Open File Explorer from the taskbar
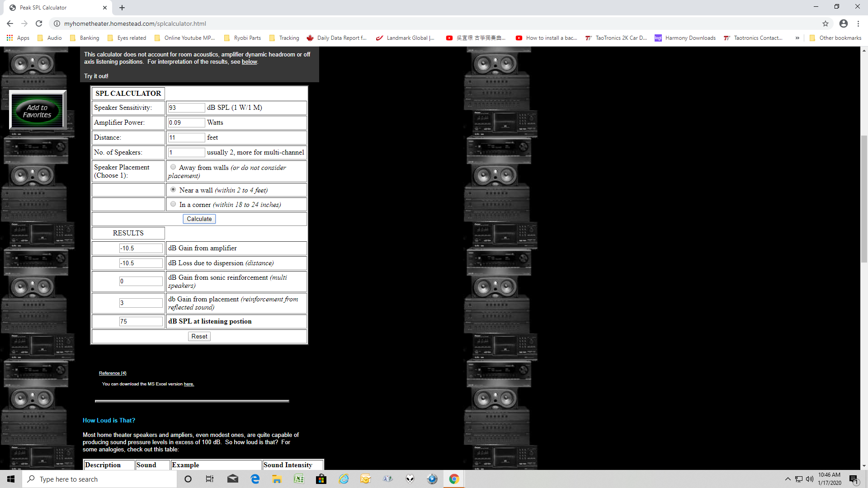Viewport: 868px width, 488px height. click(277, 479)
